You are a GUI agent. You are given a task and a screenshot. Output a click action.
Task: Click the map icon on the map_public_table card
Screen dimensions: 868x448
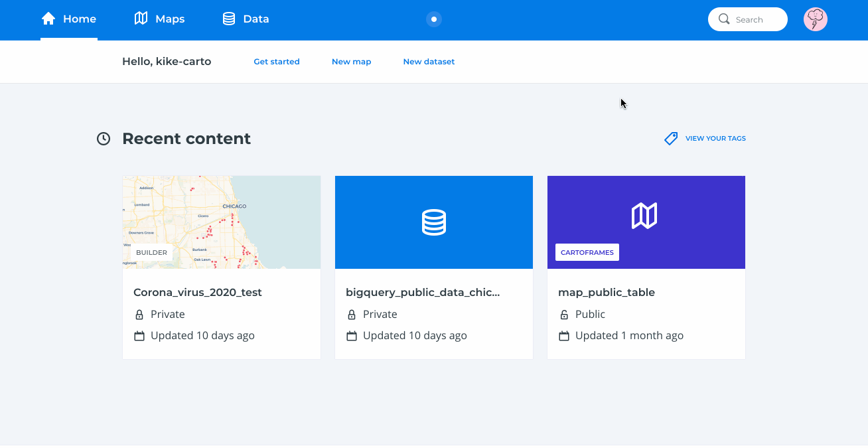click(646, 214)
